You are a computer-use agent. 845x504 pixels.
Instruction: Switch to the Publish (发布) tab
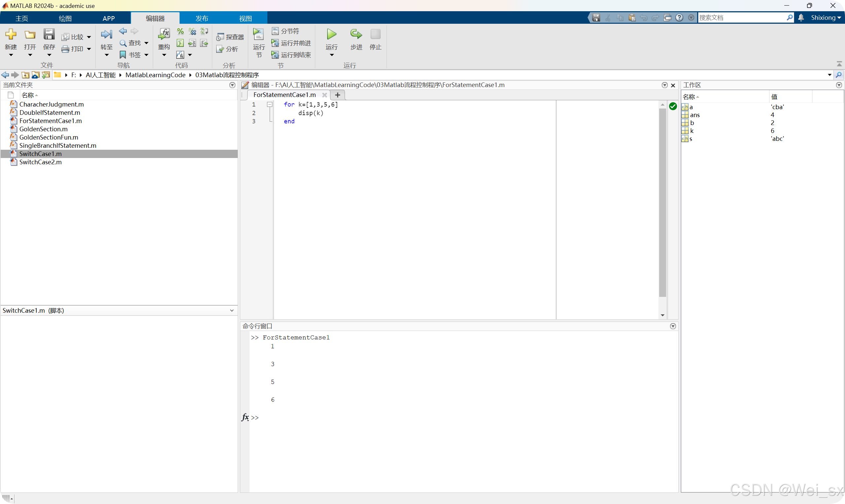(201, 18)
